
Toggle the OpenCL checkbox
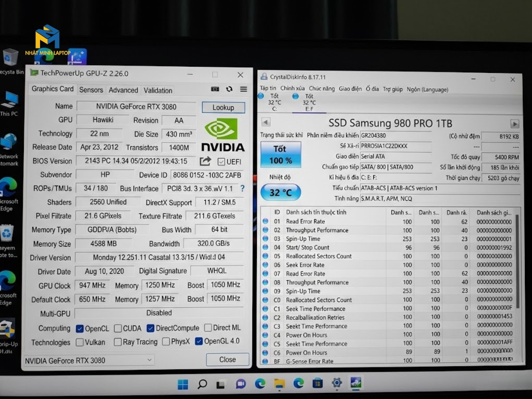80,328
